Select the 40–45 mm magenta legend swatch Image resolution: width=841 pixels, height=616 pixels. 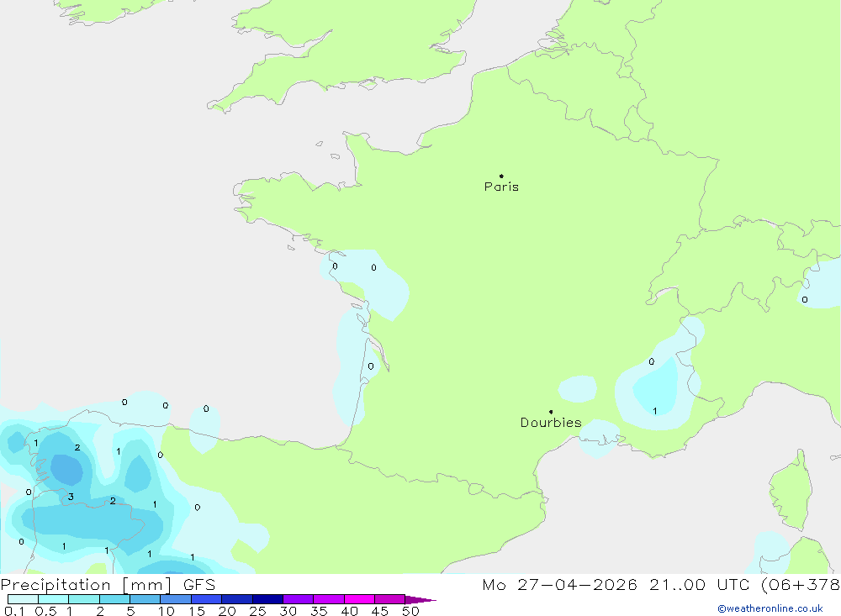pos(359,599)
